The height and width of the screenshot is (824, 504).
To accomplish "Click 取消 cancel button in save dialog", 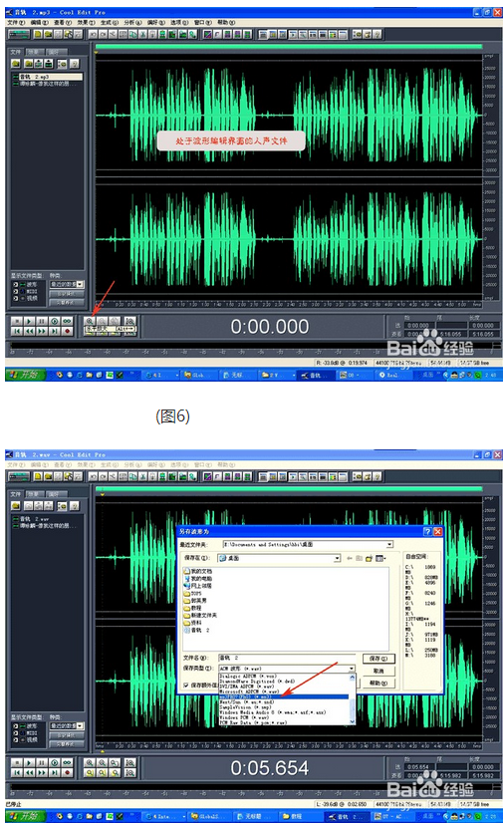I will (378, 672).
